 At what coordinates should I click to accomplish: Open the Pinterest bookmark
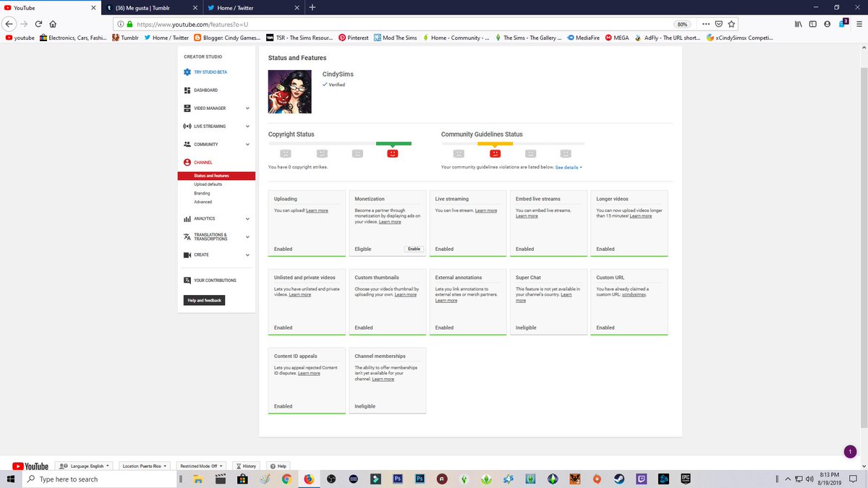(354, 38)
